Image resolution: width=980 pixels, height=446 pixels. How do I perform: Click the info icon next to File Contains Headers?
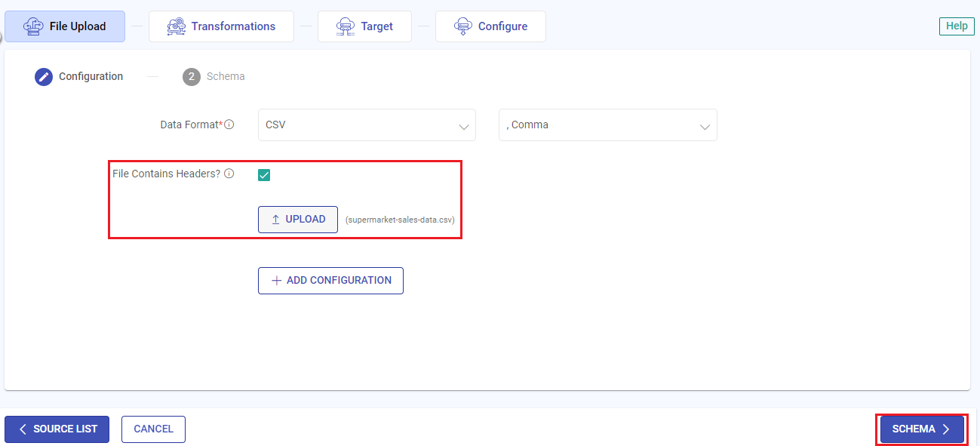[x=229, y=174]
